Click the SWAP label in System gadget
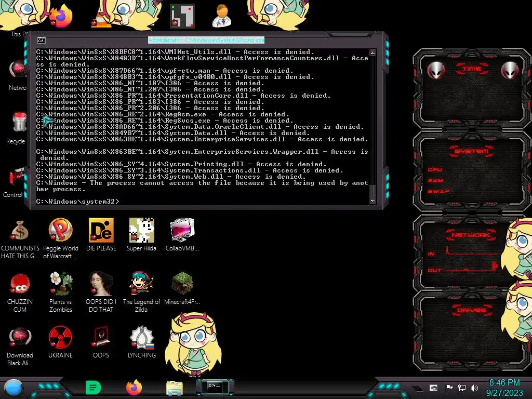 tap(438, 191)
